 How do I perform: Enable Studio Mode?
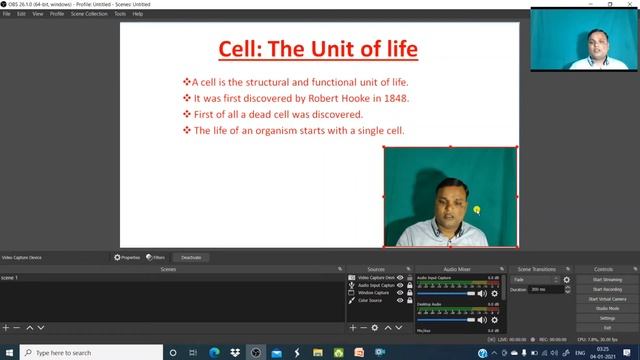click(x=607, y=309)
